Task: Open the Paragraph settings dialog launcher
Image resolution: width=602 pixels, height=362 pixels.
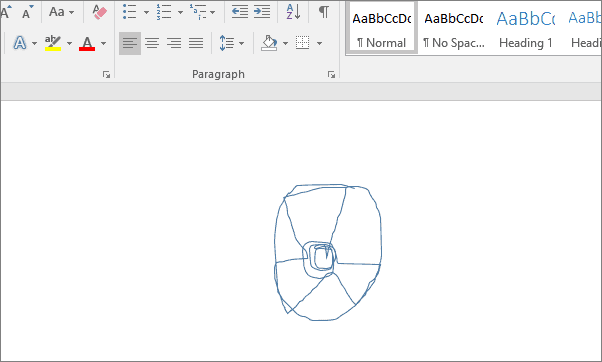Action: pyautogui.click(x=331, y=74)
